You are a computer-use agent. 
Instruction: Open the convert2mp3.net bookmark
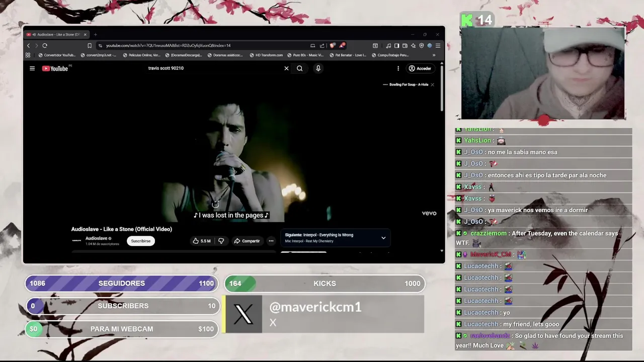[x=99, y=55]
